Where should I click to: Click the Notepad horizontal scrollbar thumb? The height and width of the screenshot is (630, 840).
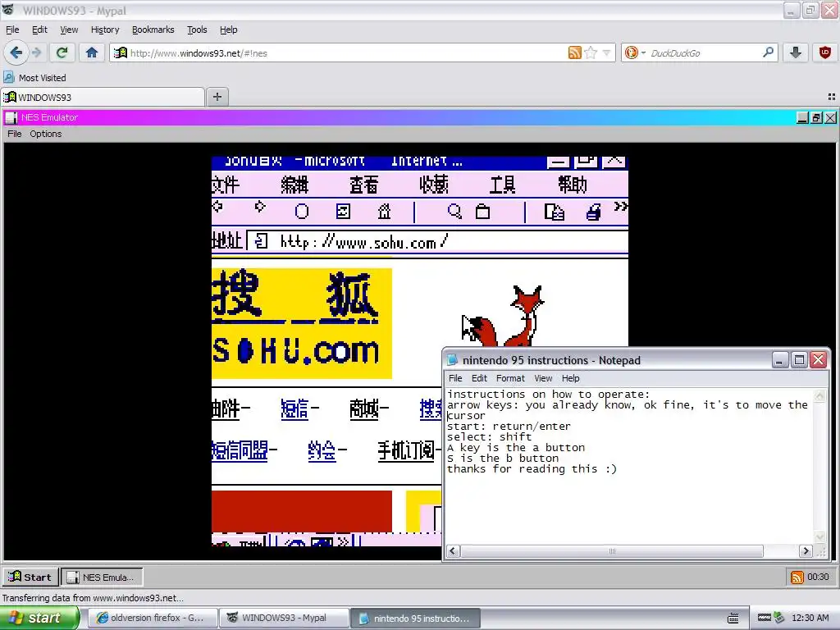pyautogui.click(x=612, y=550)
